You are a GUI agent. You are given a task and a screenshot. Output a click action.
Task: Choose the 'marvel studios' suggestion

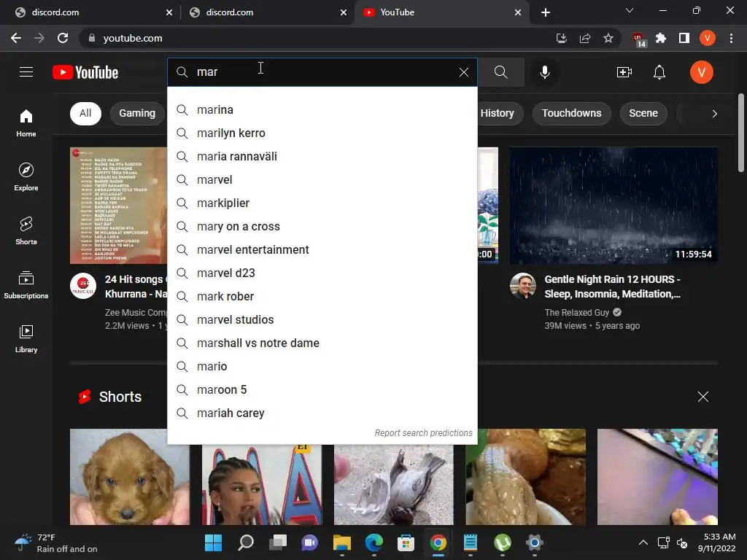click(322, 319)
